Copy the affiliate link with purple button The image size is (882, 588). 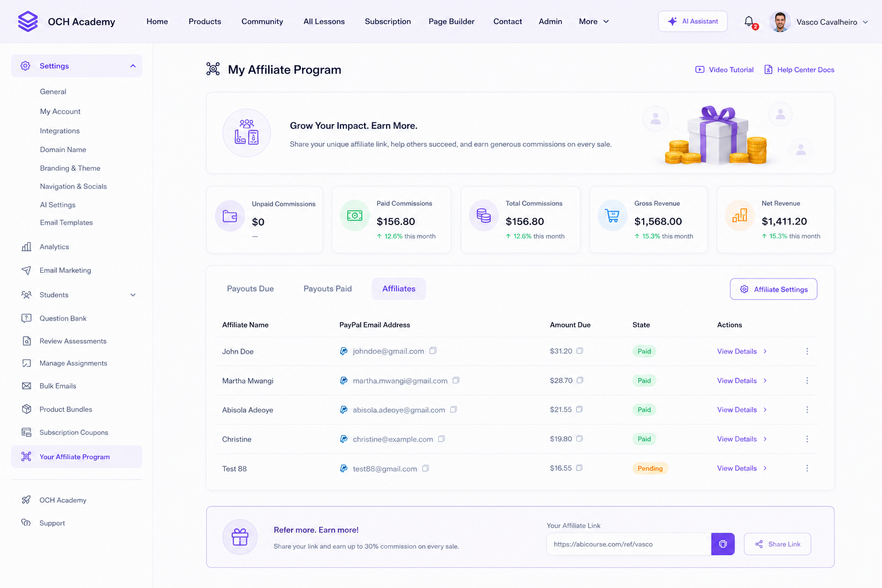pos(723,544)
